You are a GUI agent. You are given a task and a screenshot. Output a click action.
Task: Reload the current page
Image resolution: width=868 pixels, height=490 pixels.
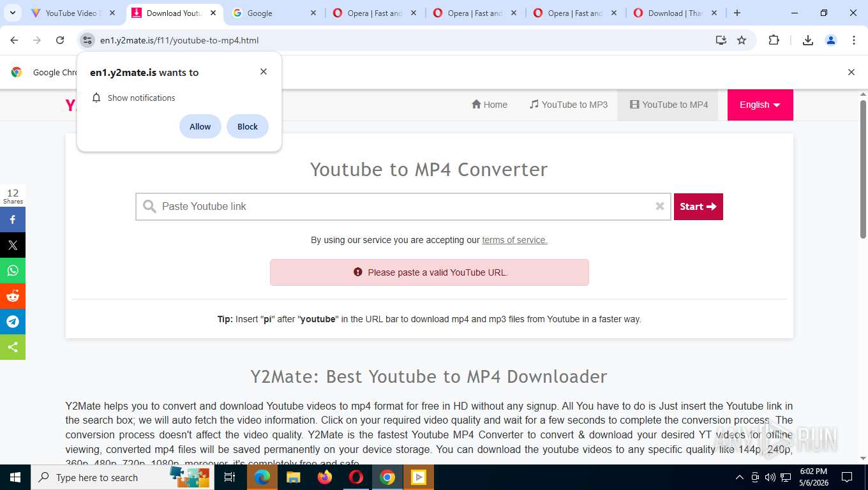60,40
